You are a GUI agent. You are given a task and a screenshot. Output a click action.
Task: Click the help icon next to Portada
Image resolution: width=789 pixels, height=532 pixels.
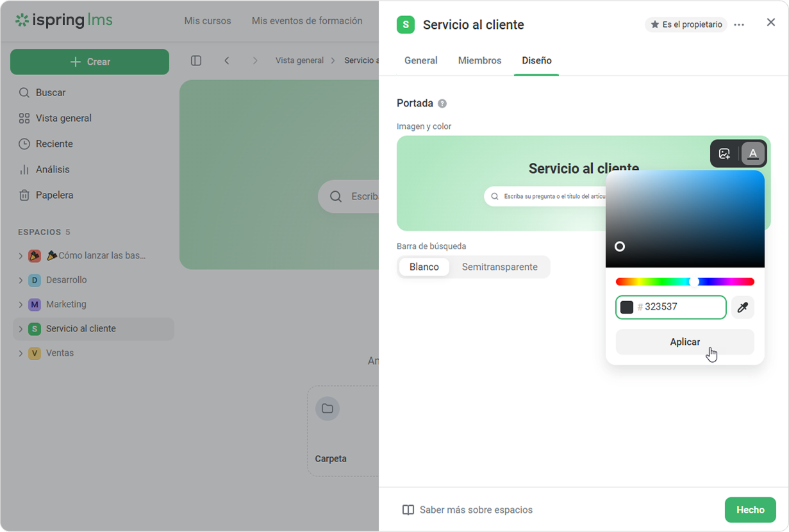[x=442, y=104]
